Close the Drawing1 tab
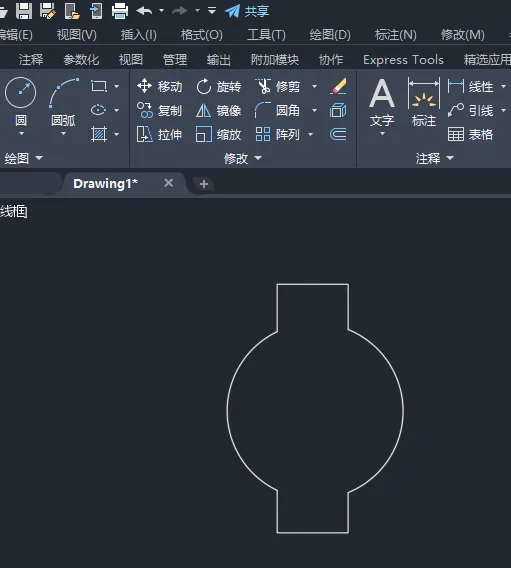Screen dimensions: 511x568 point(168,183)
